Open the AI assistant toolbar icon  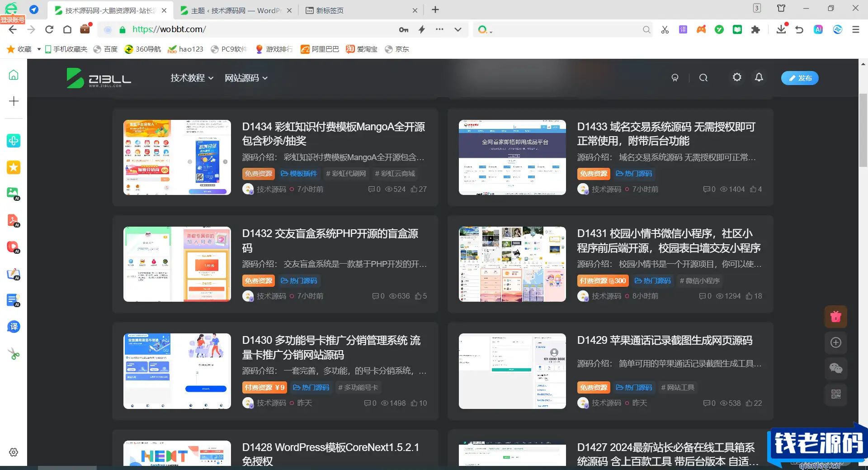click(818, 29)
